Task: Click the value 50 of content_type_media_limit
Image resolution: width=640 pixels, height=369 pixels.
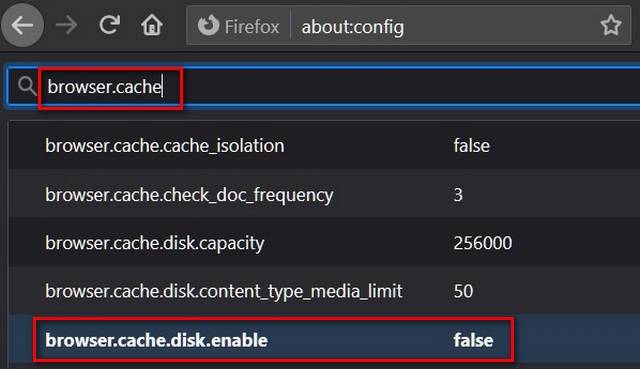Action: 463,291
